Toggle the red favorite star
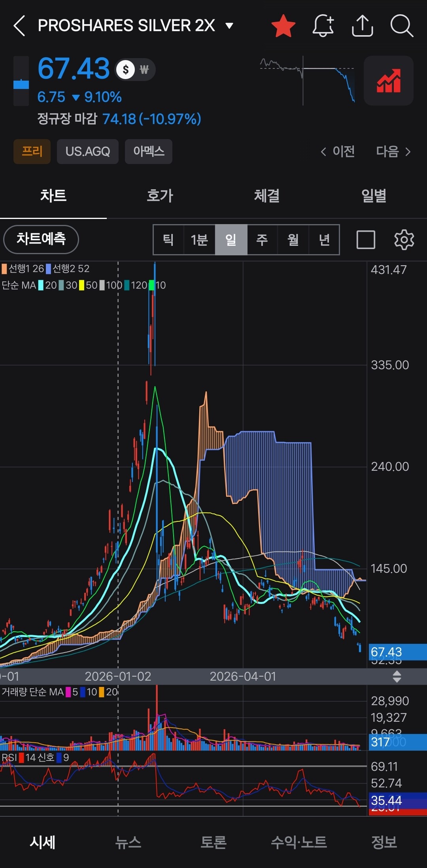Image resolution: width=427 pixels, height=868 pixels. 283,26
